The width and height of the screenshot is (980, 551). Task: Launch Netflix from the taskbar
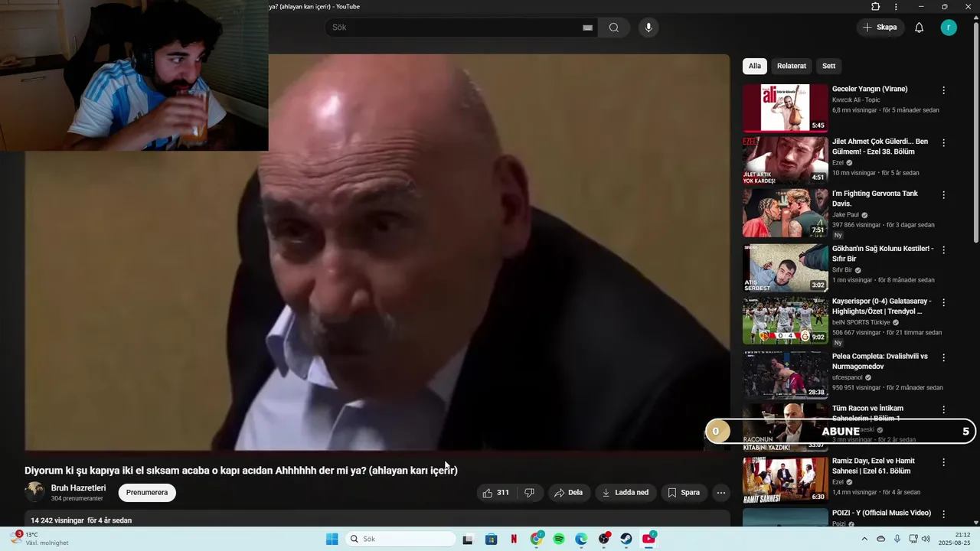514,539
